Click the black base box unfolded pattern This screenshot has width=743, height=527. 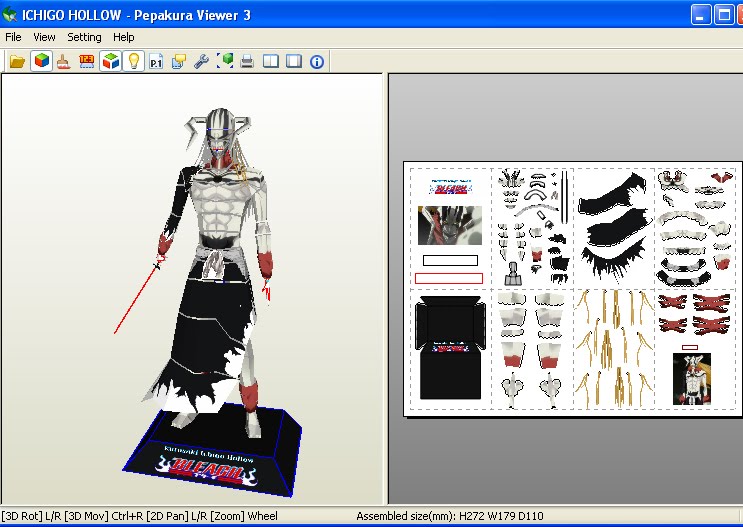coord(450,347)
